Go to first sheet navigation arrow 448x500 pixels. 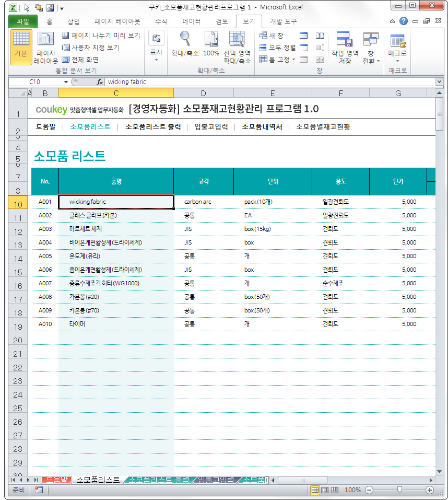point(13,480)
